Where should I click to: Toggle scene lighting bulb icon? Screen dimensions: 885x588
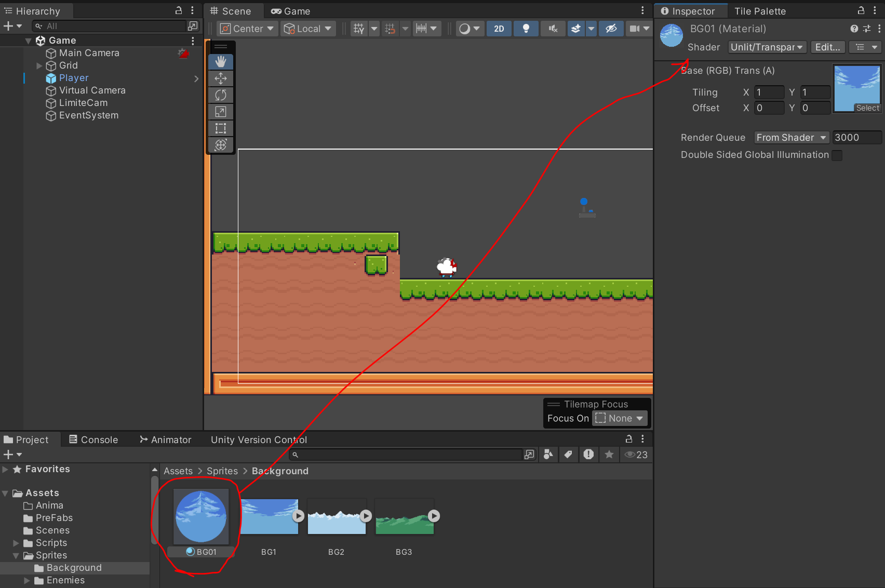(526, 29)
